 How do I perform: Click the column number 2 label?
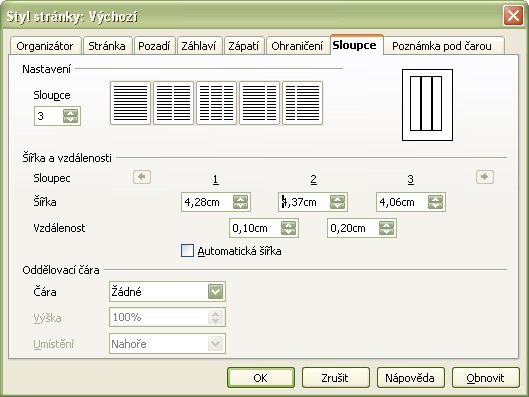pos(313,179)
